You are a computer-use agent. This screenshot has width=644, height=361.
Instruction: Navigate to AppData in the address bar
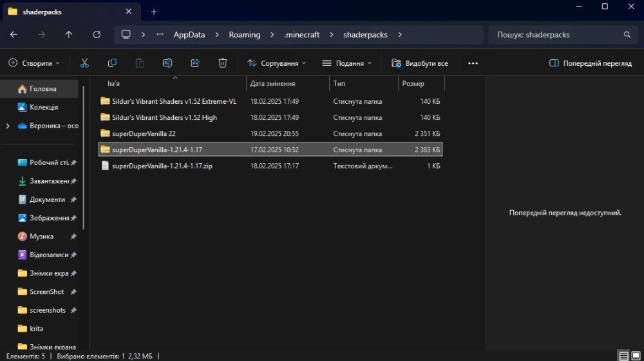pos(189,35)
